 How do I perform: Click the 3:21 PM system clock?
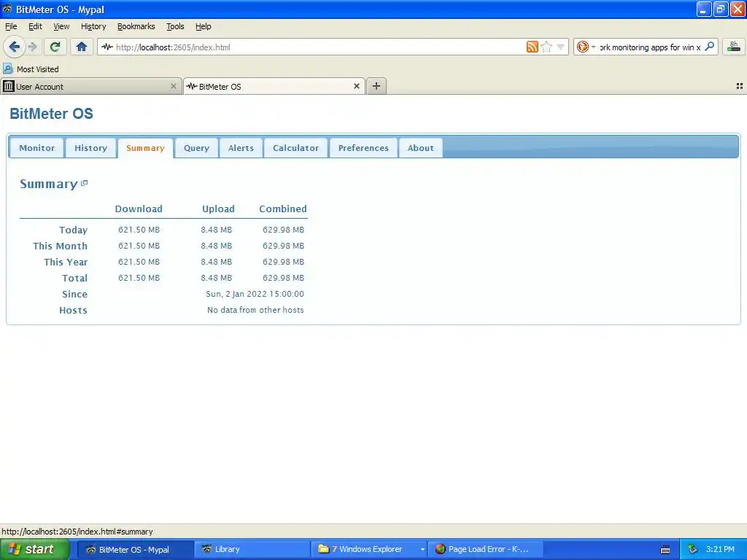(720, 549)
